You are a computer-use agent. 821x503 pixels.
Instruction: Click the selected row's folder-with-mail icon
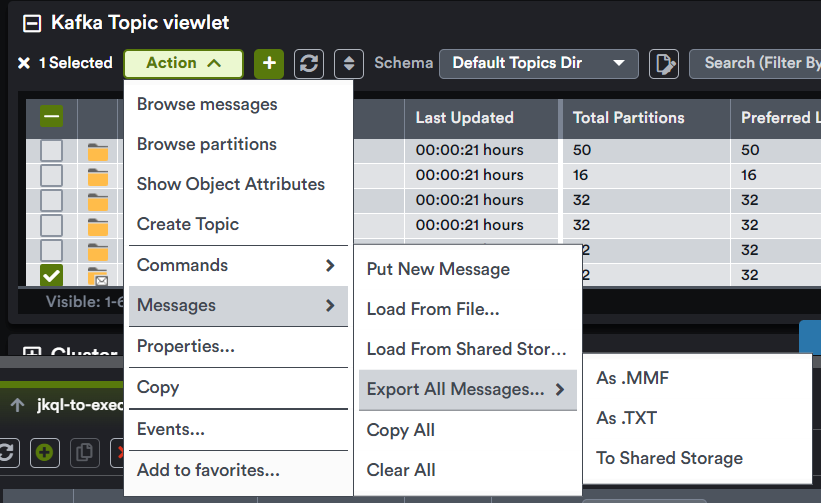click(x=98, y=277)
